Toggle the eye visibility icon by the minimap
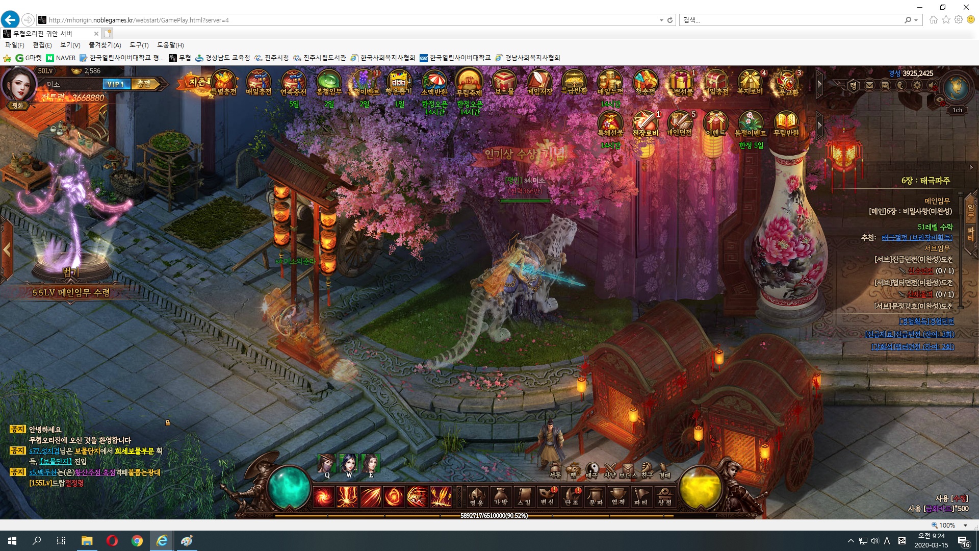 click(x=940, y=99)
